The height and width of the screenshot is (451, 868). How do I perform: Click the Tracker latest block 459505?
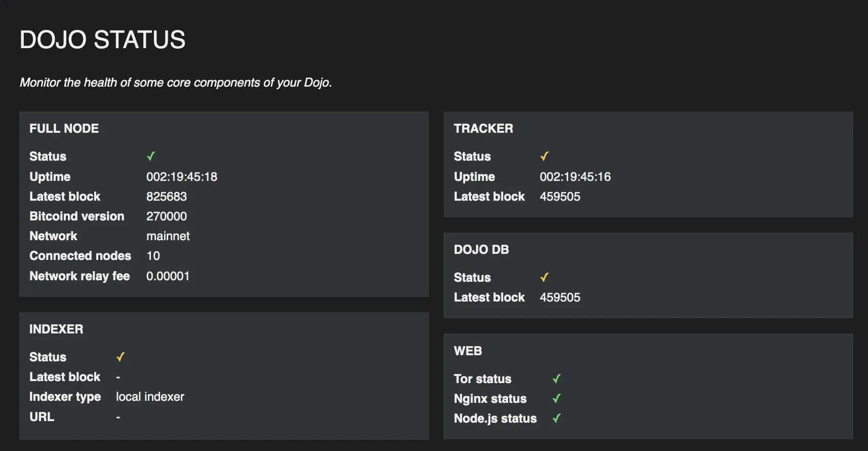click(560, 197)
